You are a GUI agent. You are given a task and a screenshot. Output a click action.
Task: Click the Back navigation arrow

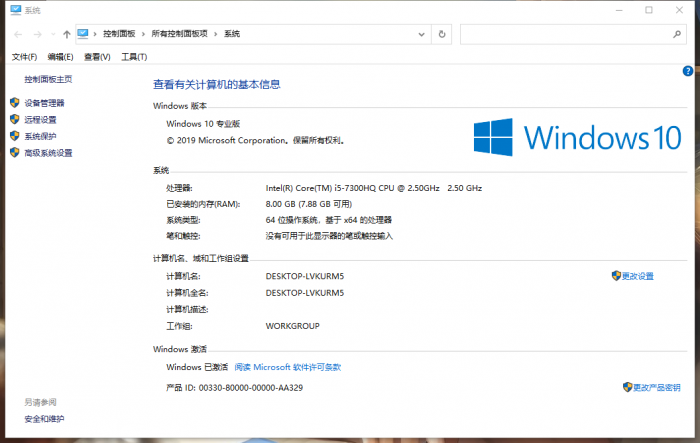(18, 34)
